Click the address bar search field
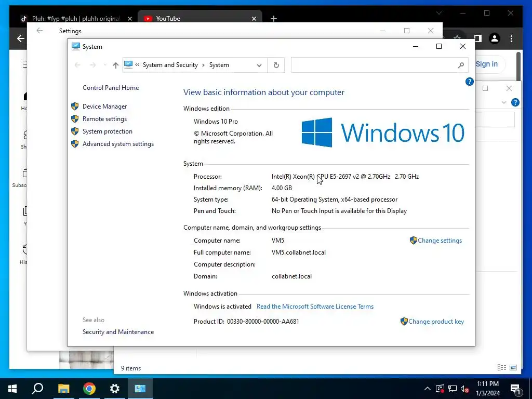 379,65
